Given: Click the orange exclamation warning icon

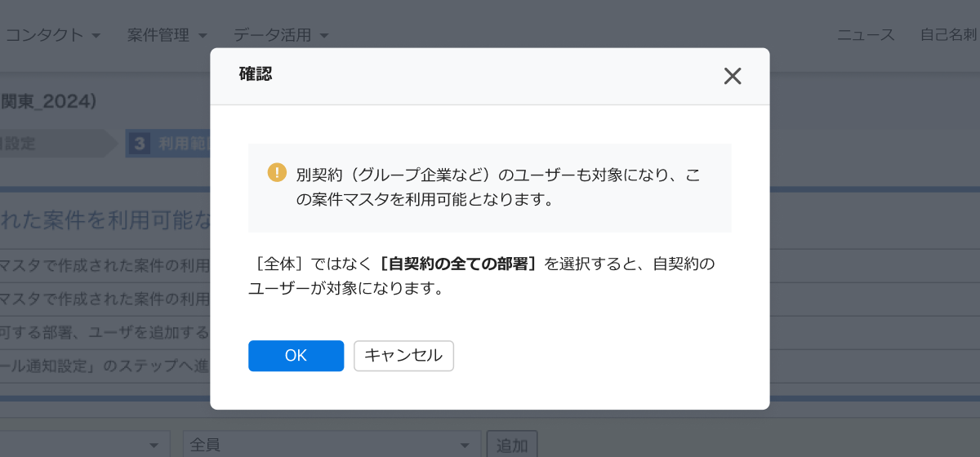Looking at the screenshot, I should [277, 173].
